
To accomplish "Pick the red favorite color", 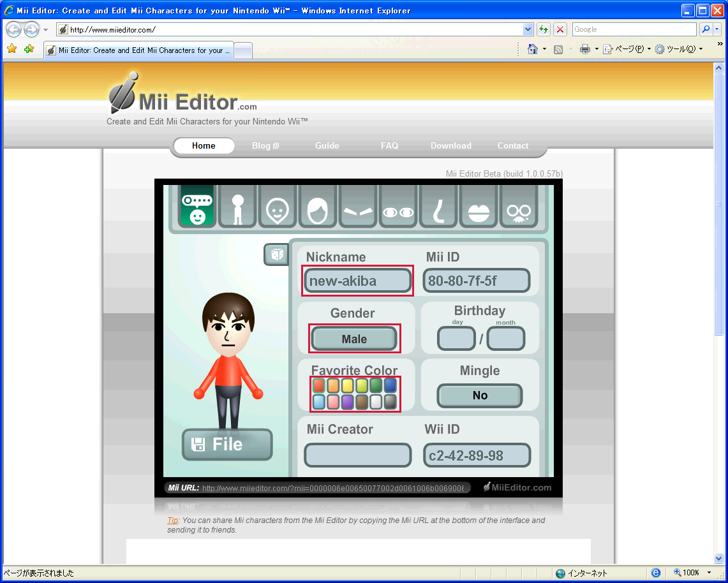I will pos(318,385).
